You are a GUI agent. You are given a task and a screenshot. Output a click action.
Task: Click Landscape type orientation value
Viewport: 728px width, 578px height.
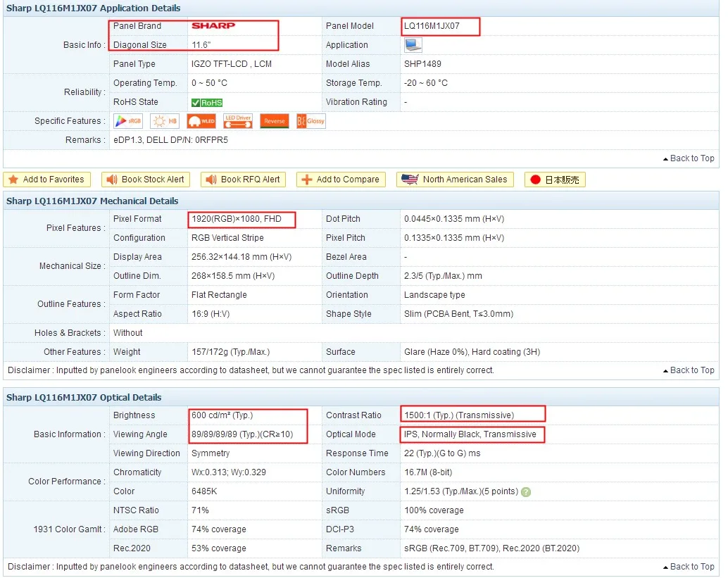pos(434,295)
